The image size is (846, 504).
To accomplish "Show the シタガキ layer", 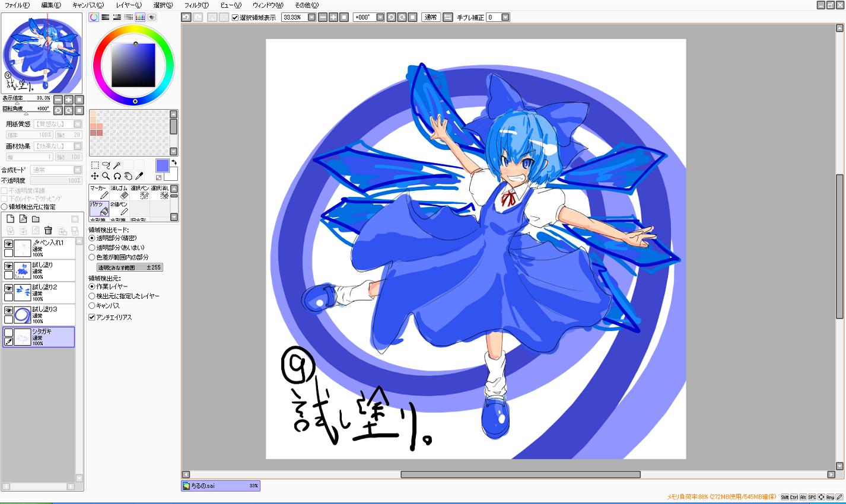I will click(x=9, y=333).
